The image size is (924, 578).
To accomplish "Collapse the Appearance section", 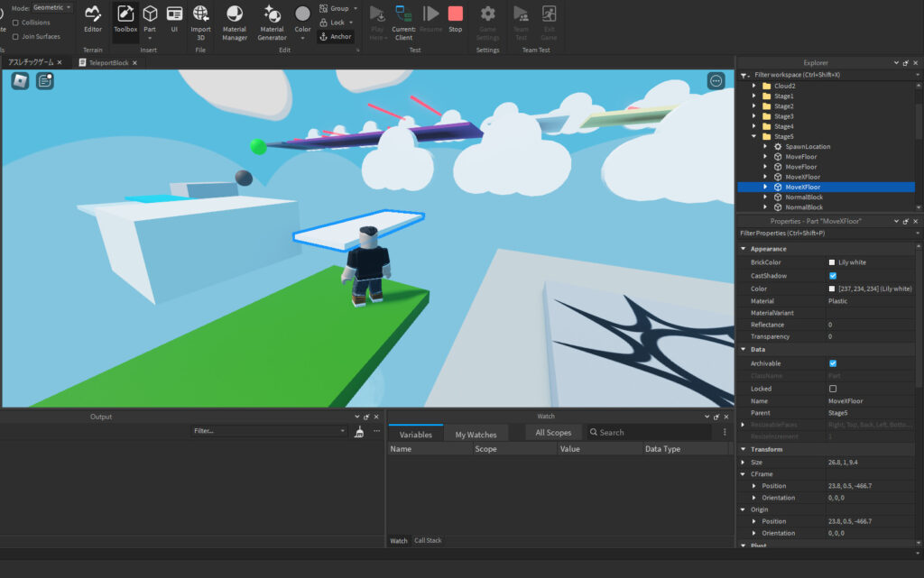I will [x=744, y=249].
